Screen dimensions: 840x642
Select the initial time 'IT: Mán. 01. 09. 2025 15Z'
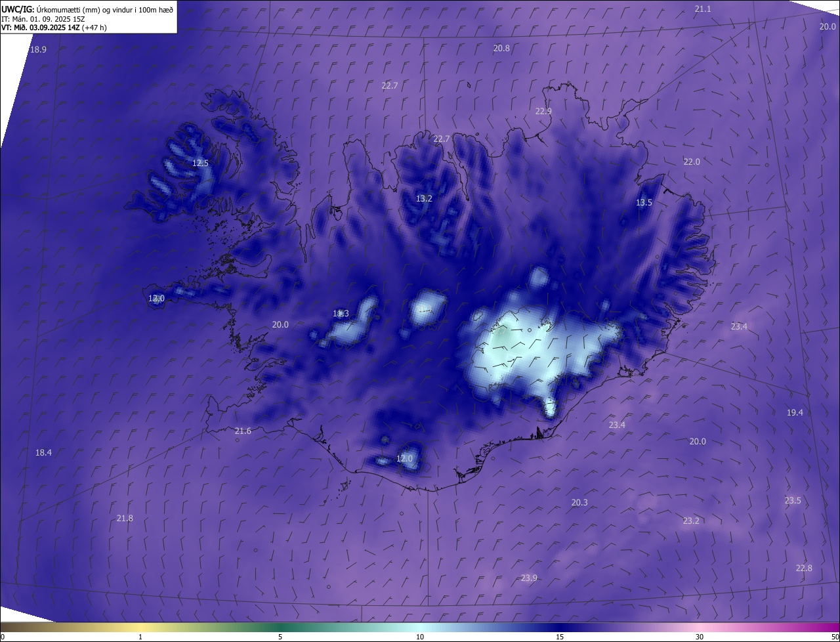coord(43,19)
